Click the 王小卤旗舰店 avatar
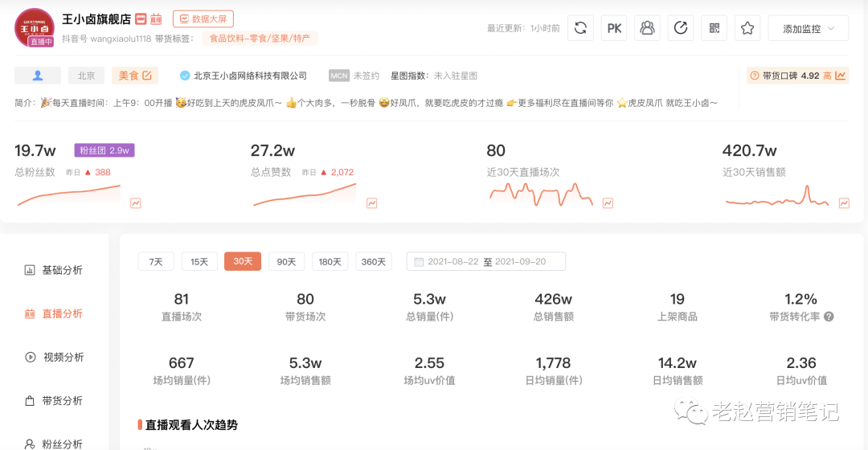 click(35, 27)
